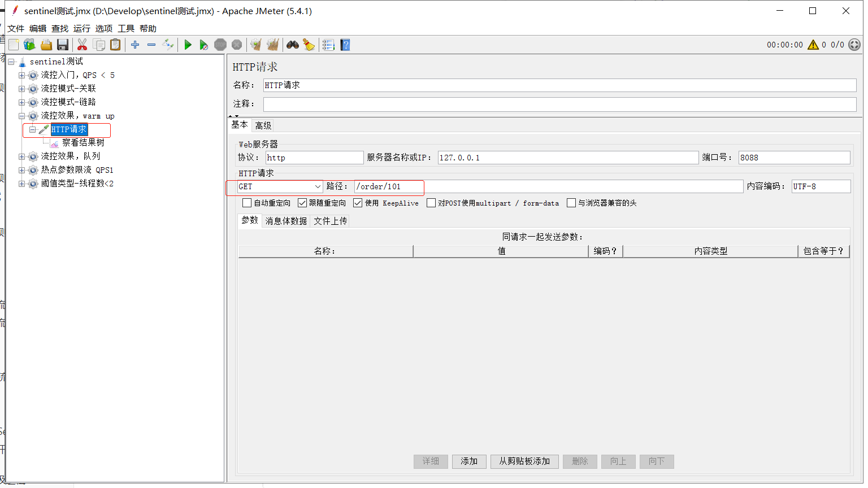
Task: Open Search with the binoculars icon
Action: [293, 45]
